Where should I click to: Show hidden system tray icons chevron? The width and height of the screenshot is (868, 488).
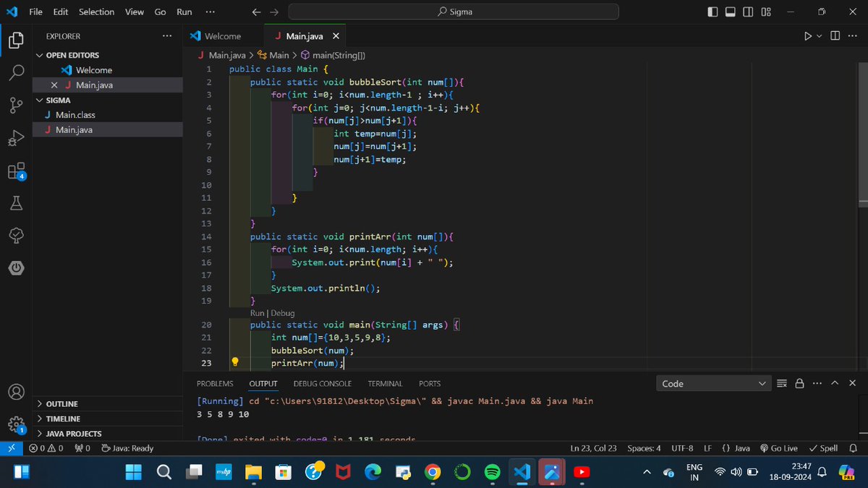[647, 472]
